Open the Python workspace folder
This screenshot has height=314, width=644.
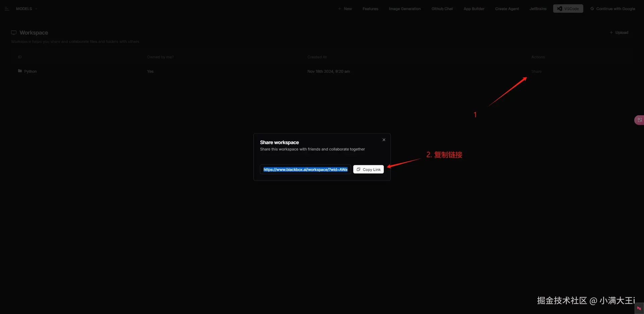pos(30,71)
